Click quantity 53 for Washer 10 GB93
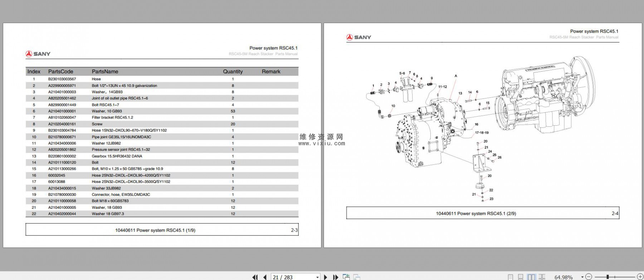 (x=233, y=111)
